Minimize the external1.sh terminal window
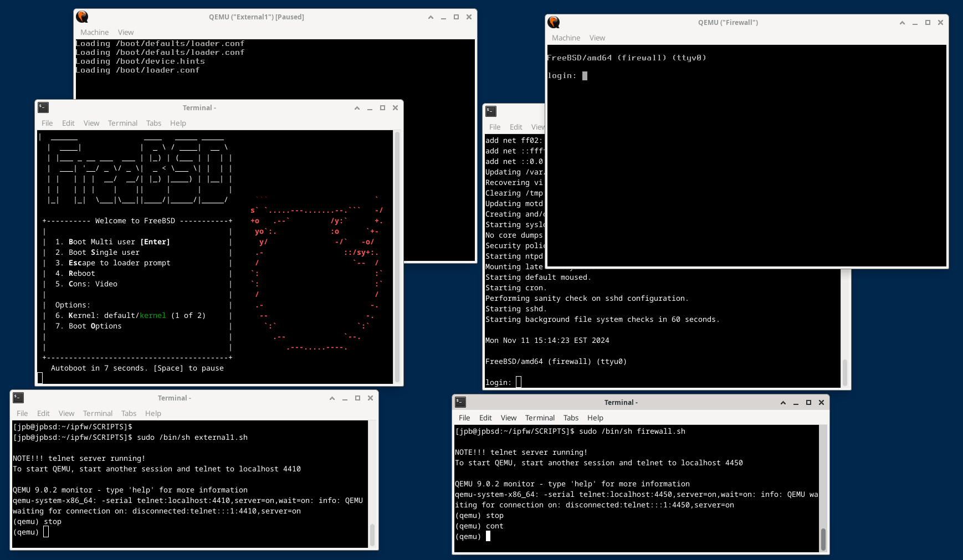Screen dimensions: 963x560 click(x=345, y=398)
